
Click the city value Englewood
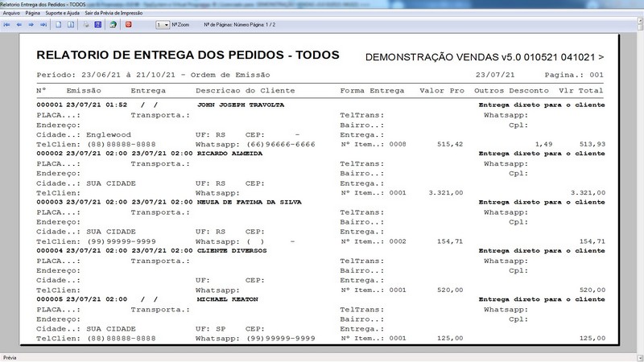(109, 134)
